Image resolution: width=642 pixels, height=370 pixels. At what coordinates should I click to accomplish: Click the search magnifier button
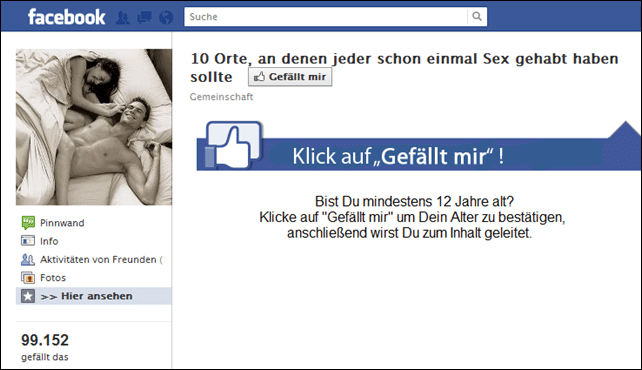tap(477, 17)
